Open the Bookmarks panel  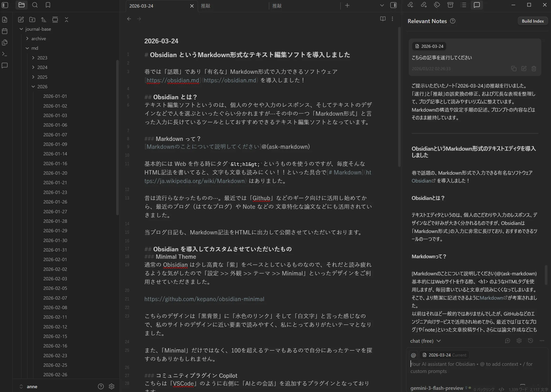click(x=48, y=5)
